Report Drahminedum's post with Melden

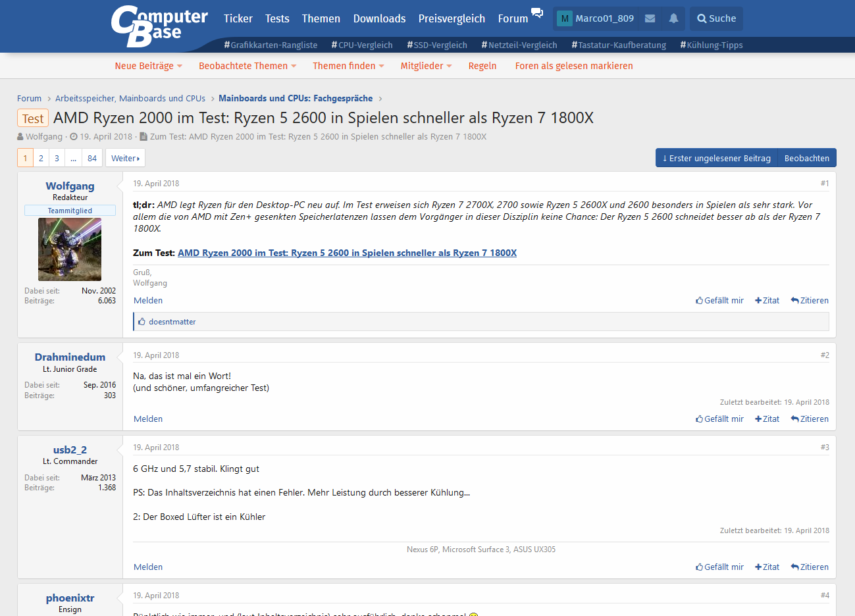point(148,419)
